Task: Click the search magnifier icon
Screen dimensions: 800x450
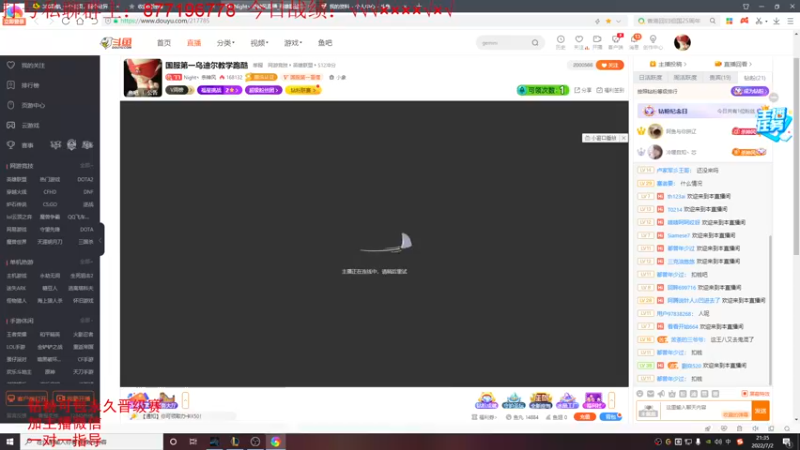Action: click(535, 43)
